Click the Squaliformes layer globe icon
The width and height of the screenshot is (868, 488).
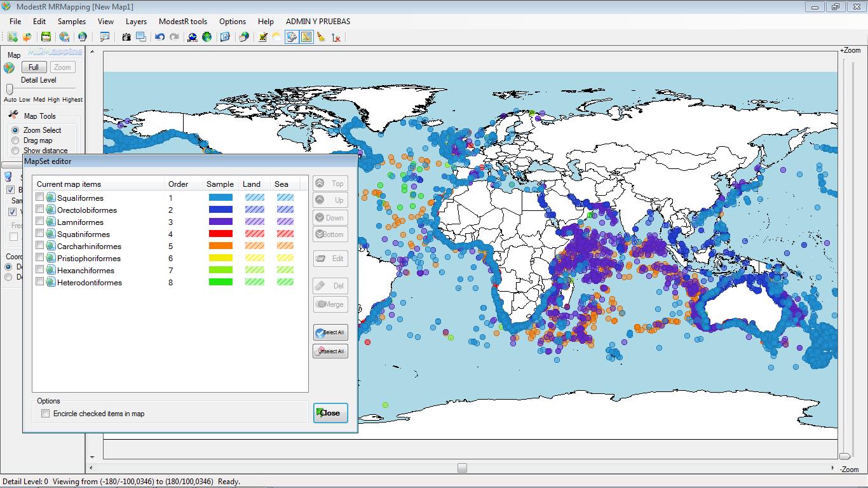[51, 198]
